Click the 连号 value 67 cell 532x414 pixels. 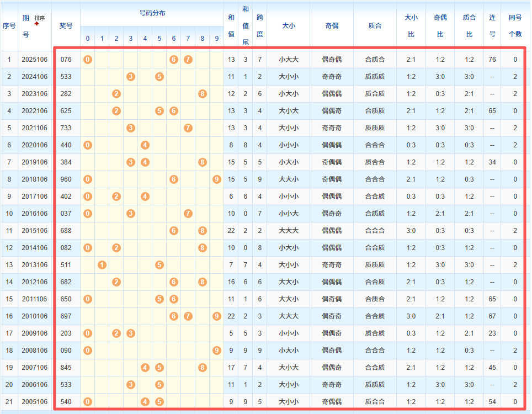(492, 316)
